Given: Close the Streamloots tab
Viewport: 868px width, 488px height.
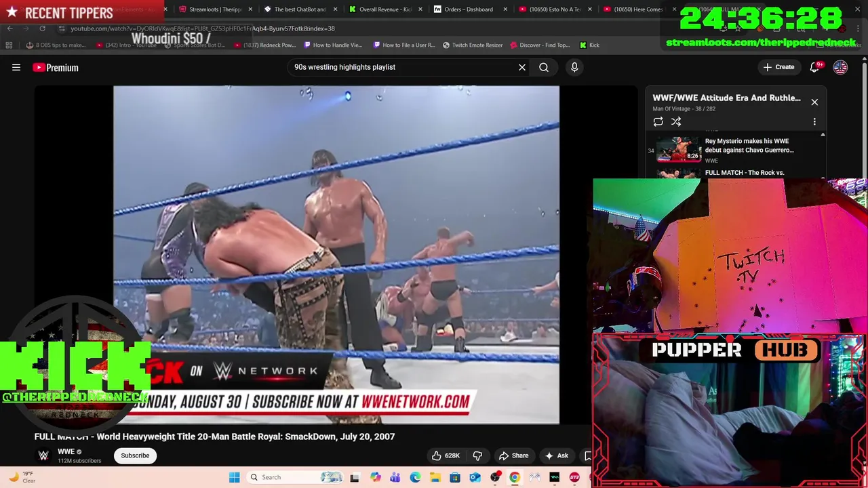Looking at the screenshot, I should (250, 9).
